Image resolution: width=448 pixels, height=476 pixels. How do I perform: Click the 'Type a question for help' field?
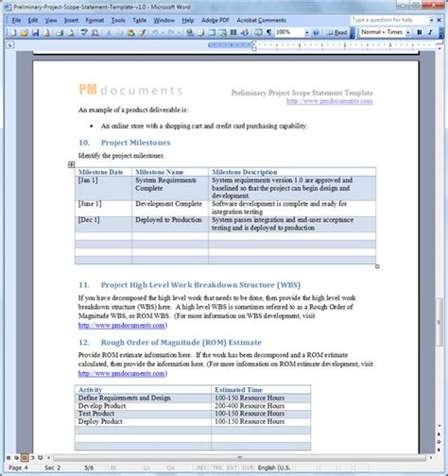[x=389, y=20]
